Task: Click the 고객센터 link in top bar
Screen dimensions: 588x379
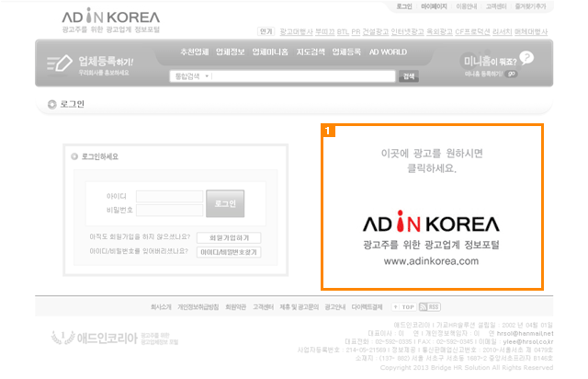Action: [x=496, y=6]
